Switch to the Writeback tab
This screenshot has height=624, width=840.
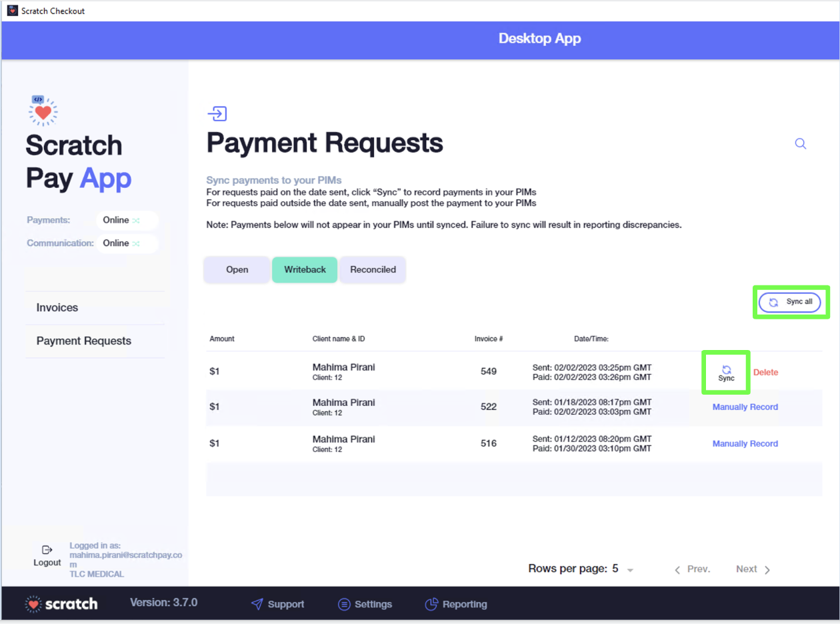click(305, 270)
